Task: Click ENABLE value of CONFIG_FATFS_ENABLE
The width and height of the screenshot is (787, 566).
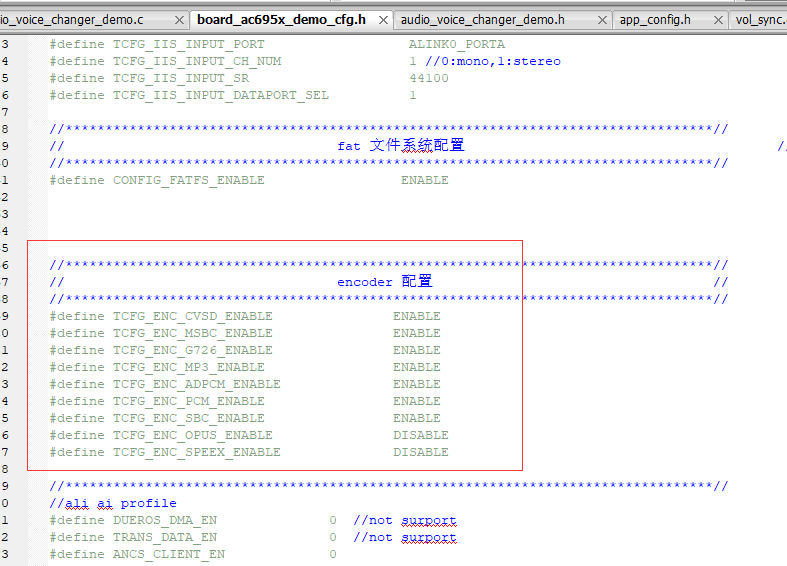Action: (425, 180)
